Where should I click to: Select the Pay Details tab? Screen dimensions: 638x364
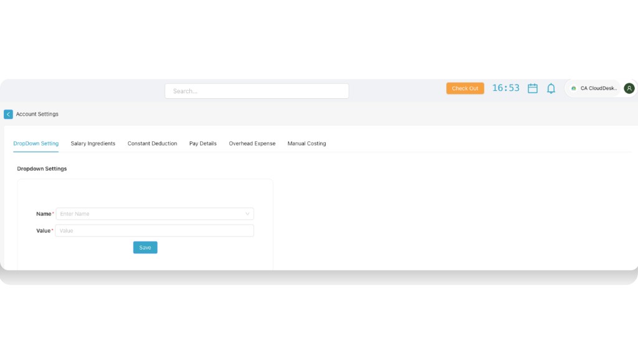(x=202, y=143)
